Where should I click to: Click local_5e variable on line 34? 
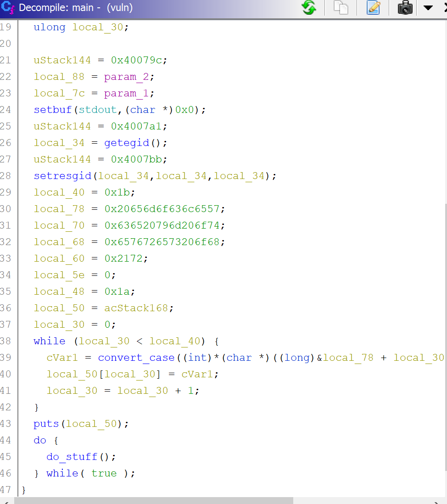(59, 275)
